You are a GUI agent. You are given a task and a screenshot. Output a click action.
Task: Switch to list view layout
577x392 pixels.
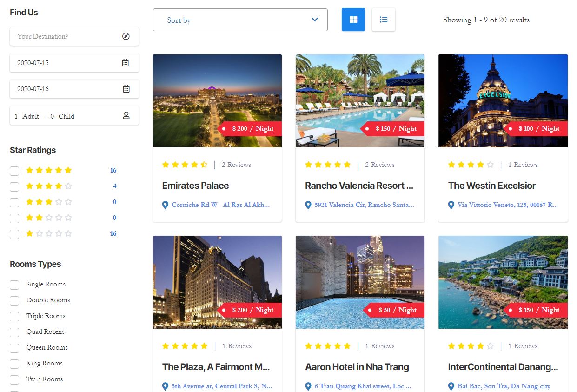click(384, 20)
